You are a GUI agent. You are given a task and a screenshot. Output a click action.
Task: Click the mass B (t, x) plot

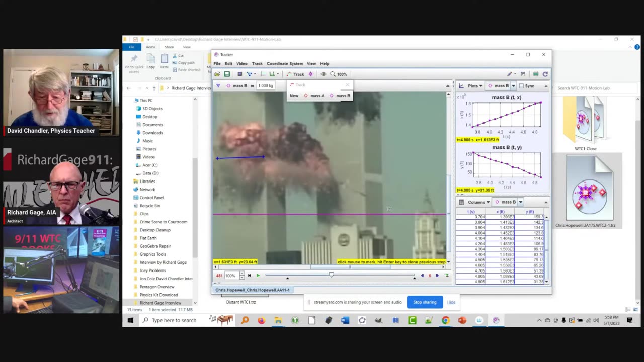pos(507,115)
